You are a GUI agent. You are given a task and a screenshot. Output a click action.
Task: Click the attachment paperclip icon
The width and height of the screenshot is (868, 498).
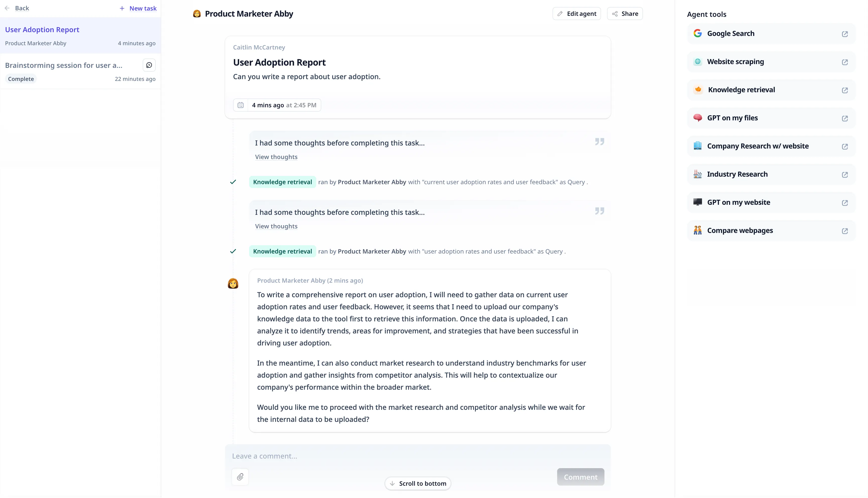(x=240, y=477)
